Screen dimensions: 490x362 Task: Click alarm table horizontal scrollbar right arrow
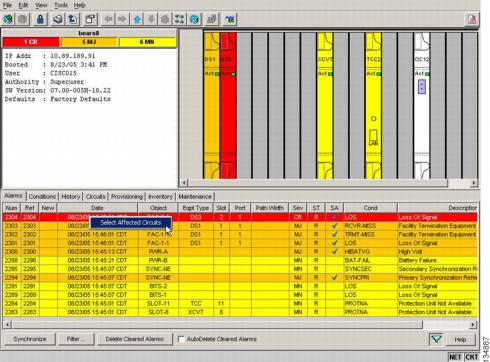tap(473, 324)
